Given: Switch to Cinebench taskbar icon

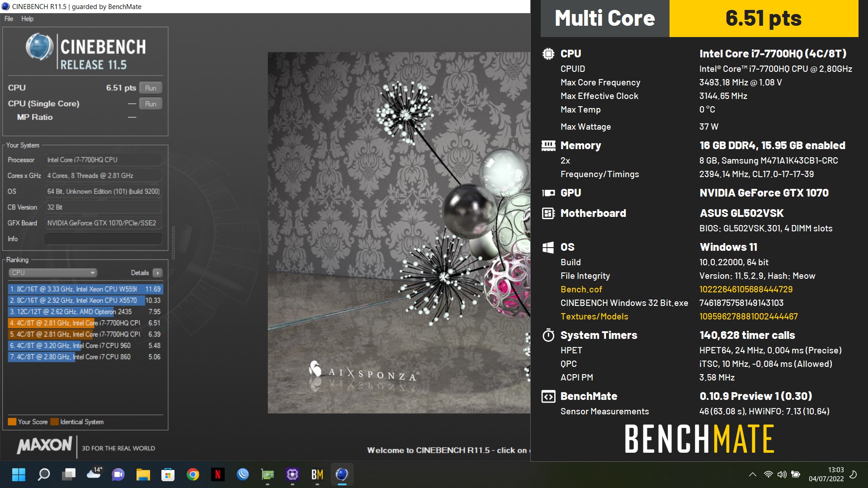Looking at the screenshot, I should 342,474.
